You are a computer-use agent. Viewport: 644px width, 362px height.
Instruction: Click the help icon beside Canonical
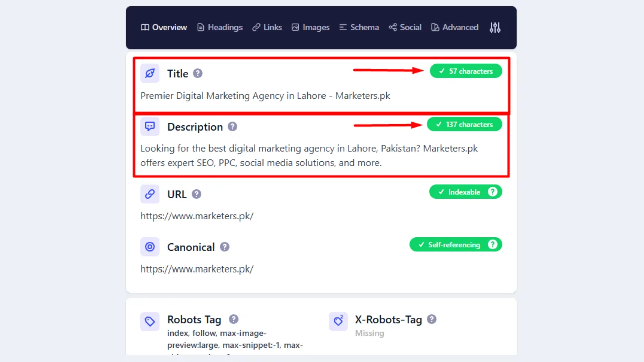225,247
